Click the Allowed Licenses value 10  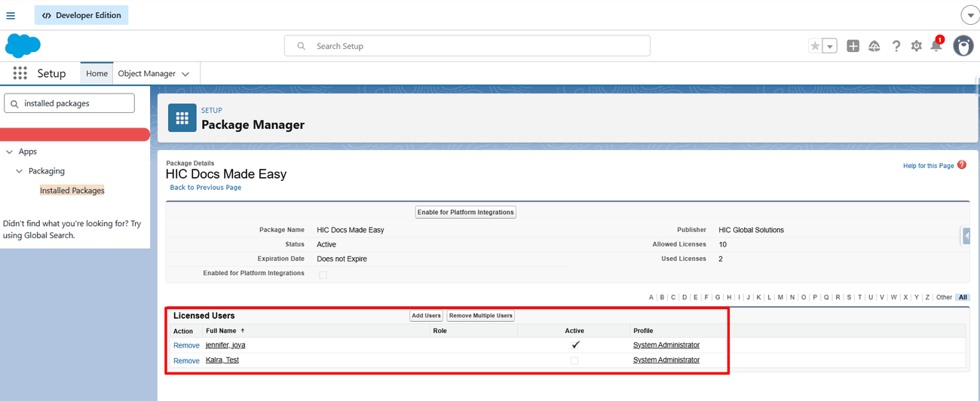click(723, 244)
